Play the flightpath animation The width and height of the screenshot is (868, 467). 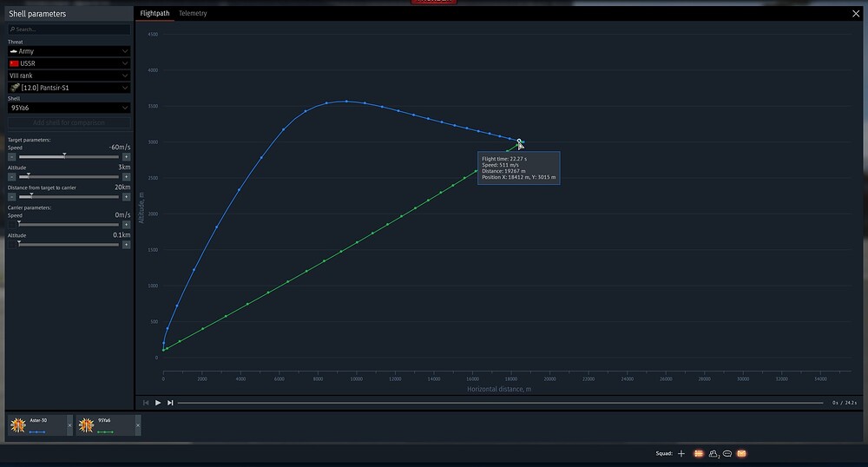(x=158, y=403)
